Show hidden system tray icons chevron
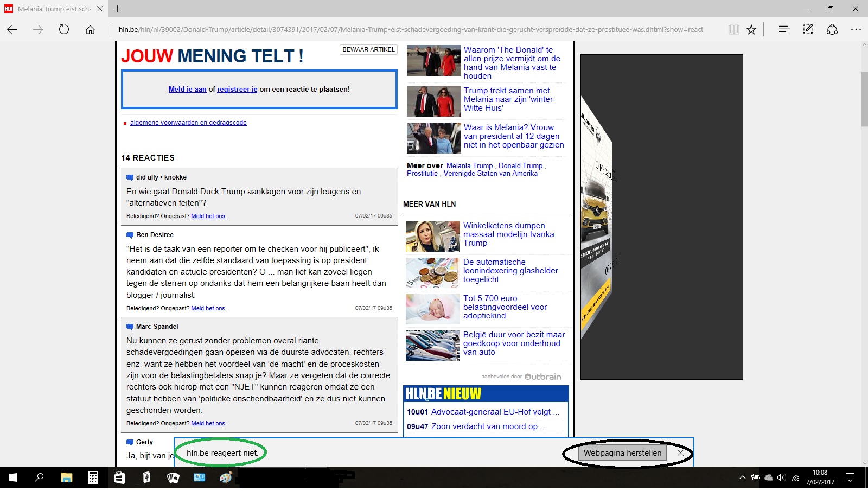Viewport: 868px width, 491px height. tap(742, 477)
